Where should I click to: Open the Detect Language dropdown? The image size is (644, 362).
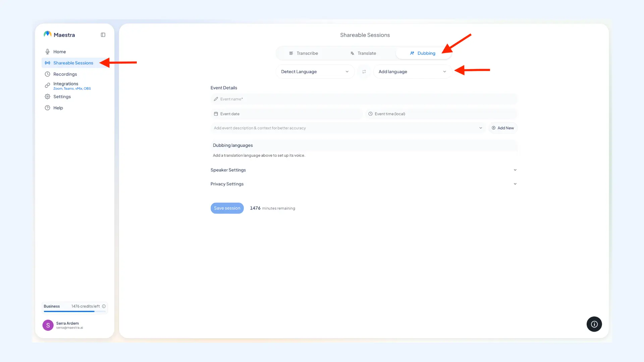point(315,72)
